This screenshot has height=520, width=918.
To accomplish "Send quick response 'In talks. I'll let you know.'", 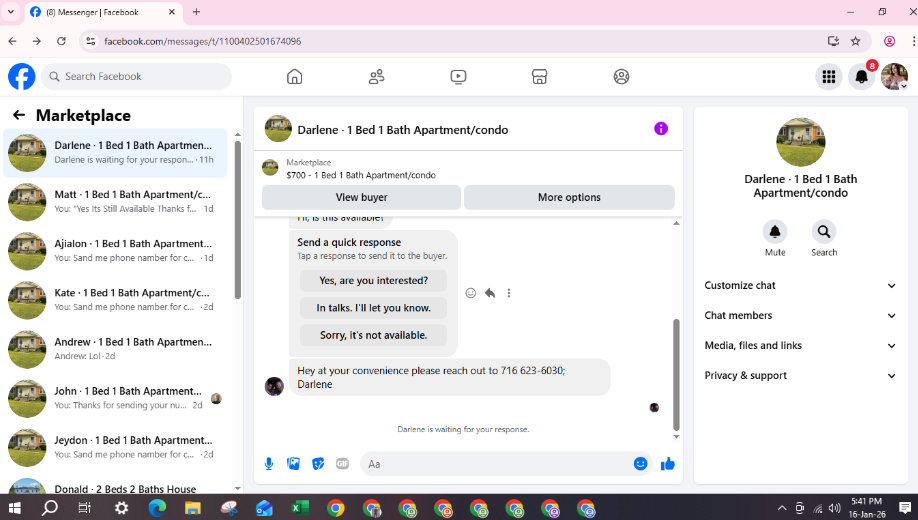I will (374, 308).
